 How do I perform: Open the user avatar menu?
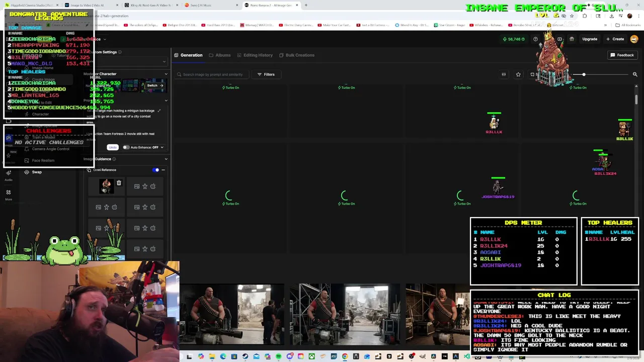[634, 39]
